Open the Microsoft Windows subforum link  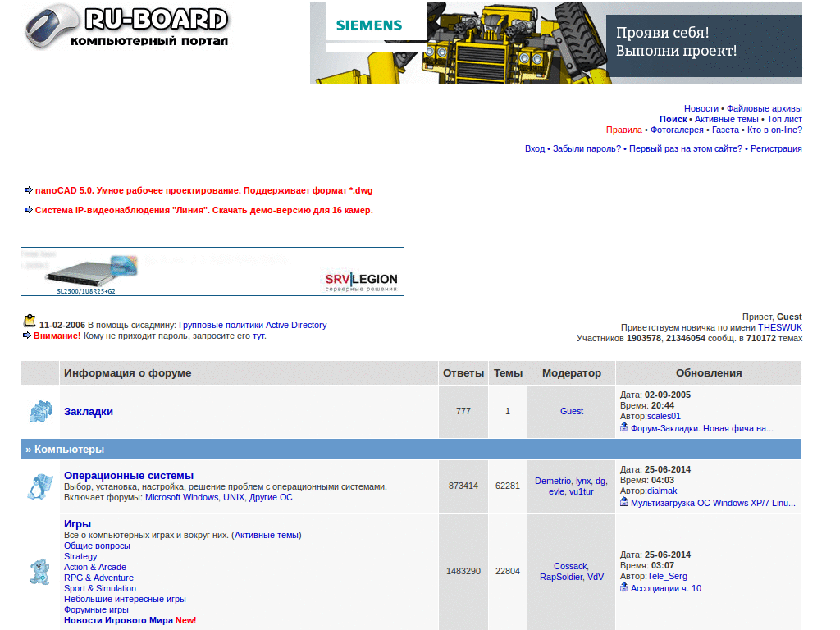[x=182, y=497]
